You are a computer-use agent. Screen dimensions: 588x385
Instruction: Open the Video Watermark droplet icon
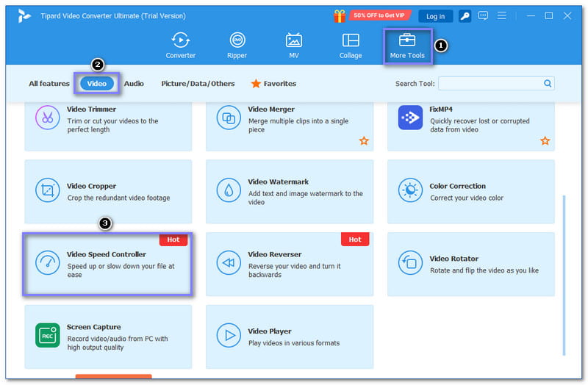229,190
